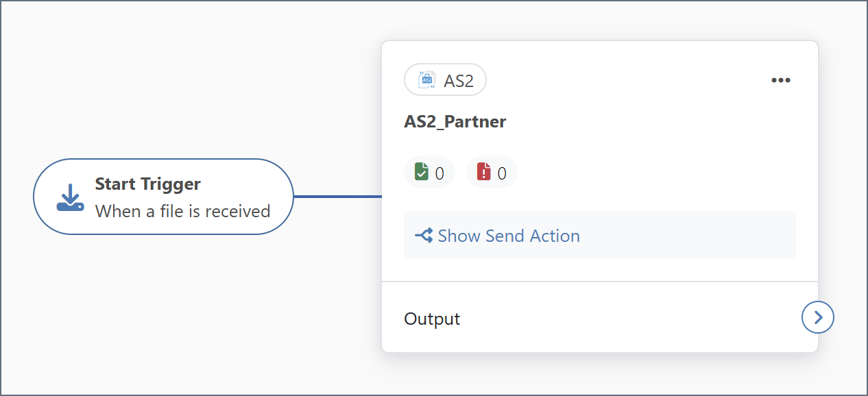This screenshot has width=868, height=396.
Task: Click the error count number zero
Action: [x=502, y=173]
